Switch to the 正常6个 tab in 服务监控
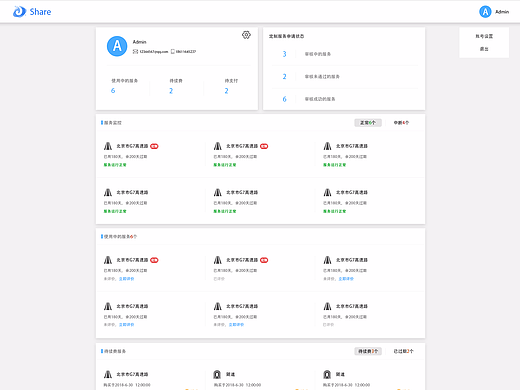 pos(368,123)
